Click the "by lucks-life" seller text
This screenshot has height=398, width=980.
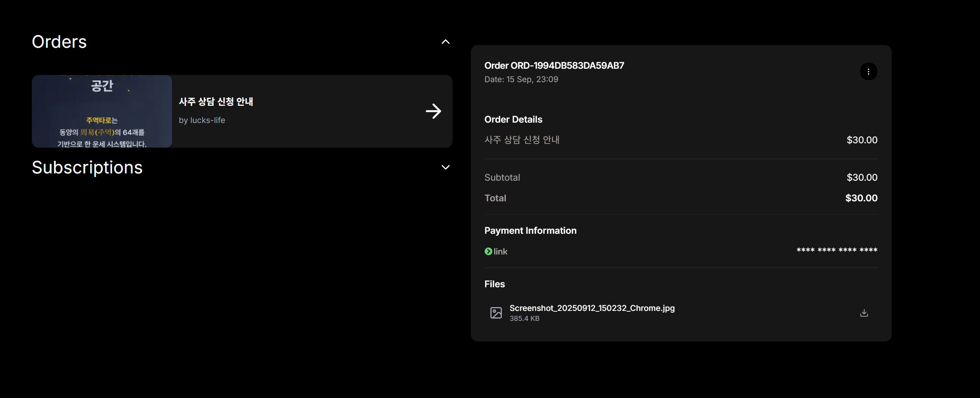202,120
